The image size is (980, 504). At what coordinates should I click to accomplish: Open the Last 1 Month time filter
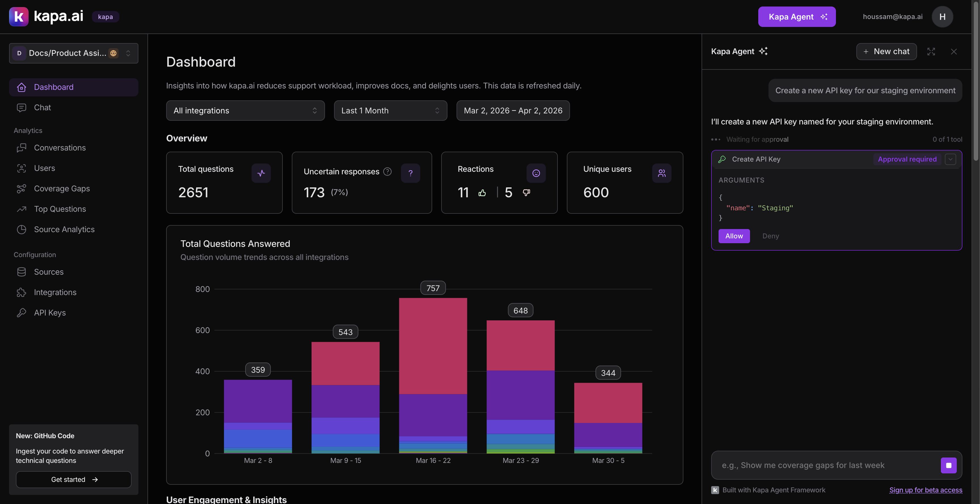click(390, 110)
